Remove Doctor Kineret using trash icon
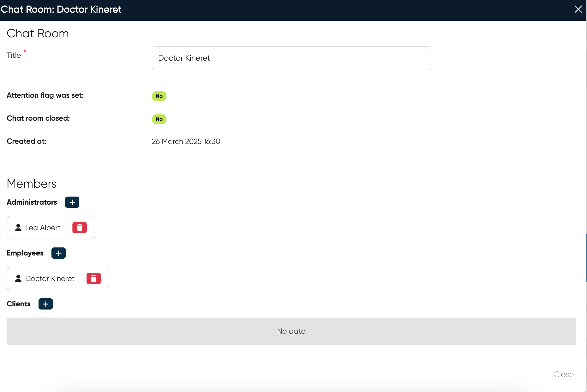587x392 pixels. (x=94, y=278)
